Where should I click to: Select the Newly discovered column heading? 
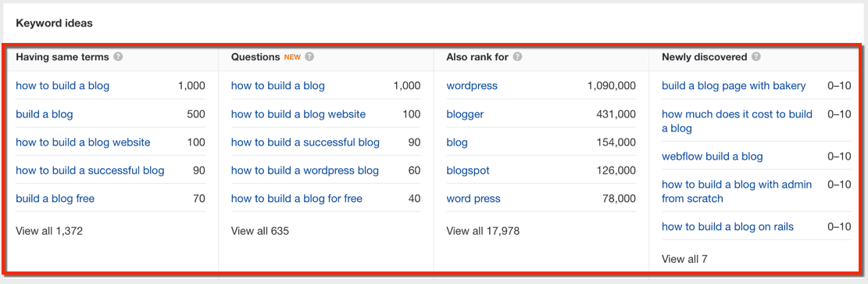click(704, 56)
